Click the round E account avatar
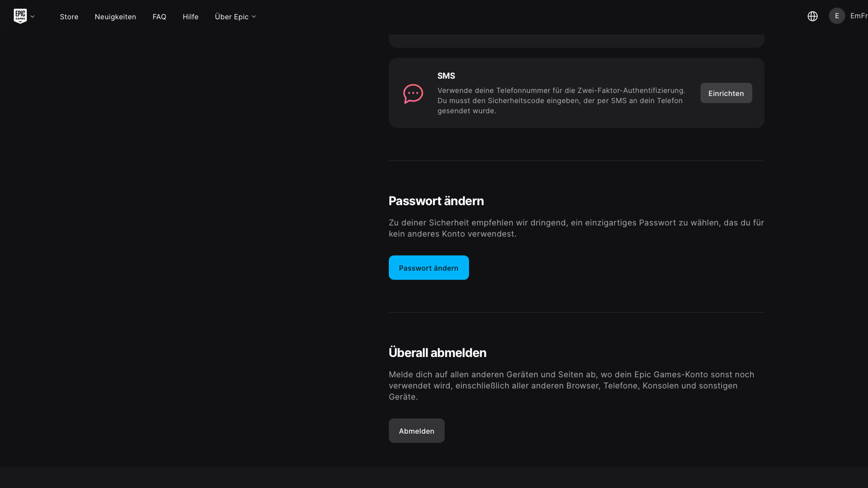868x488 pixels. click(x=837, y=16)
